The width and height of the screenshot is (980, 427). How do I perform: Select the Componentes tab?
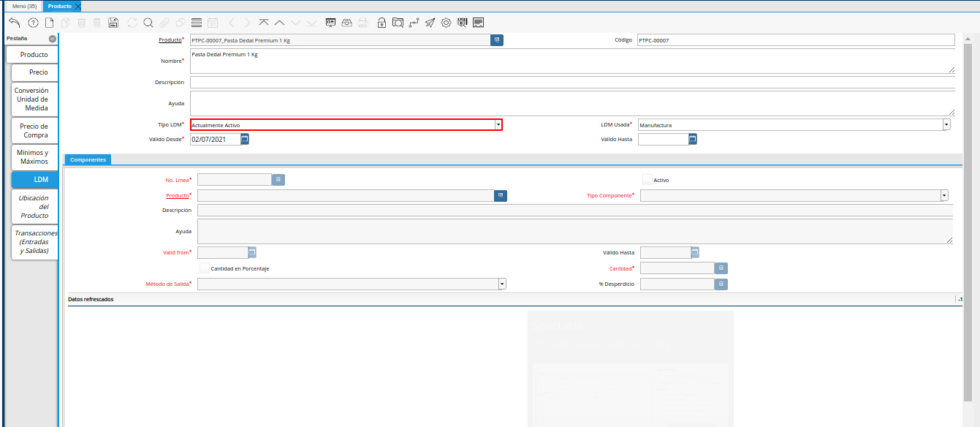(x=88, y=159)
